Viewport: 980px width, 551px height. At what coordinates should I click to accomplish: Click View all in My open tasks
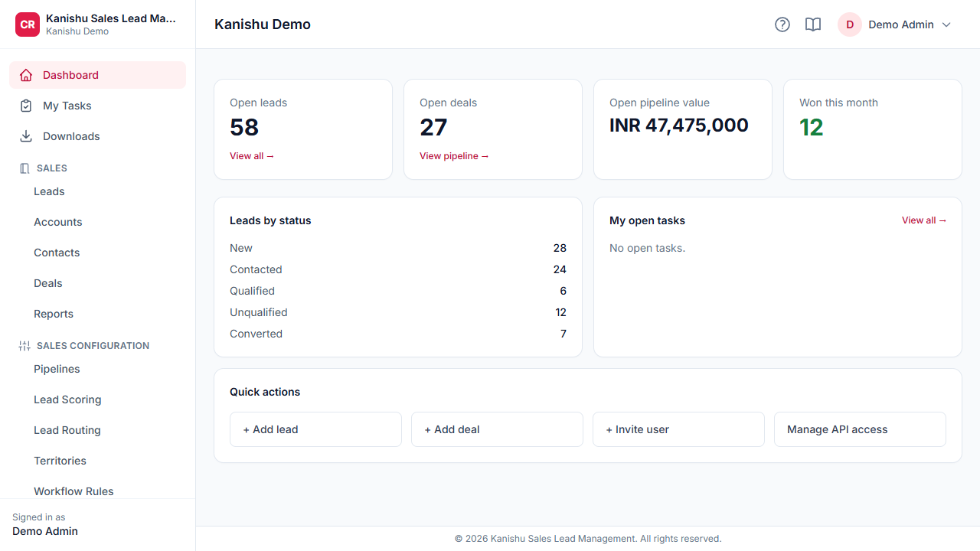(924, 220)
